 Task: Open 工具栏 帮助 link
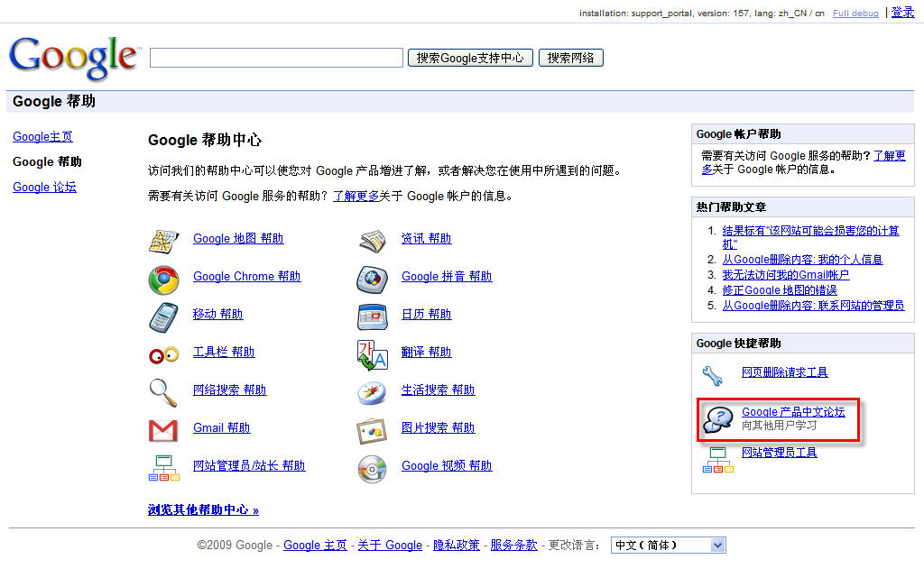pyautogui.click(x=224, y=352)
